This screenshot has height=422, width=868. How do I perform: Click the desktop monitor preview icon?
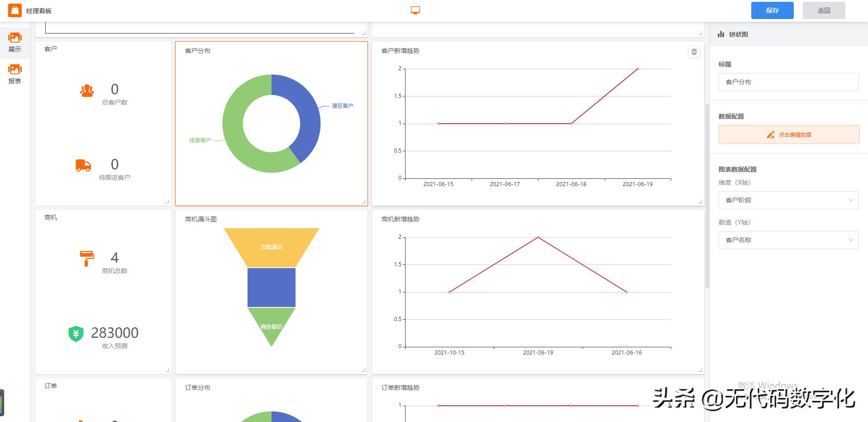415,10
